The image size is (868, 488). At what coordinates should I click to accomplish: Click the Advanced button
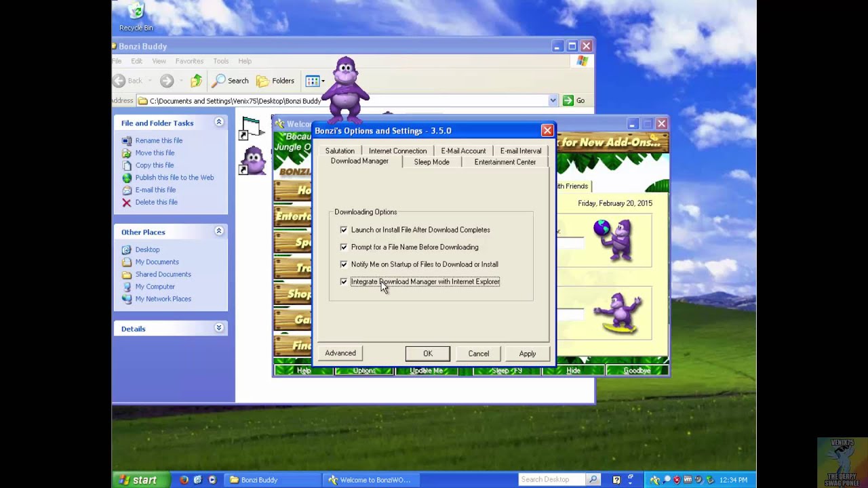point(340,353)
